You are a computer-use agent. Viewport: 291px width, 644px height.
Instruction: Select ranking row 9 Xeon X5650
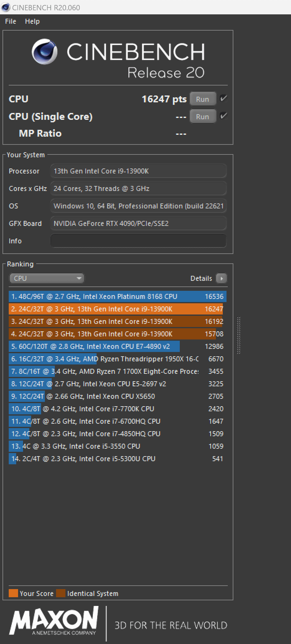tap(117, 396)
